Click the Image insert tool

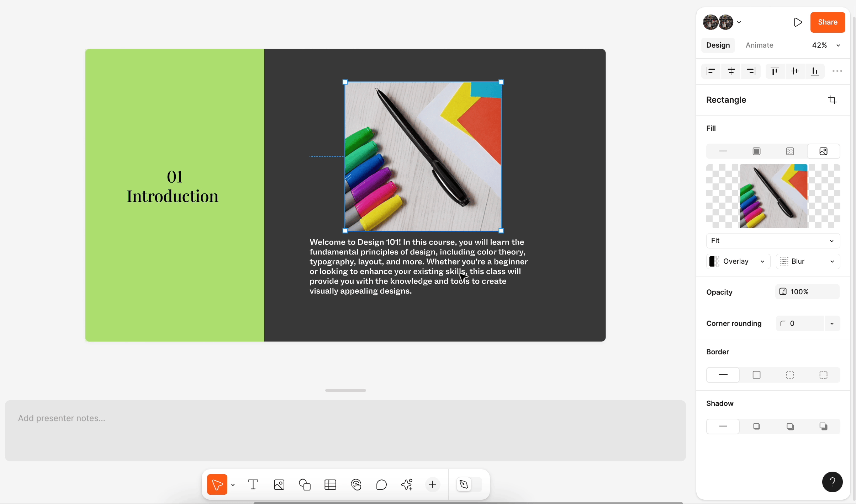[x=279, y=484]
